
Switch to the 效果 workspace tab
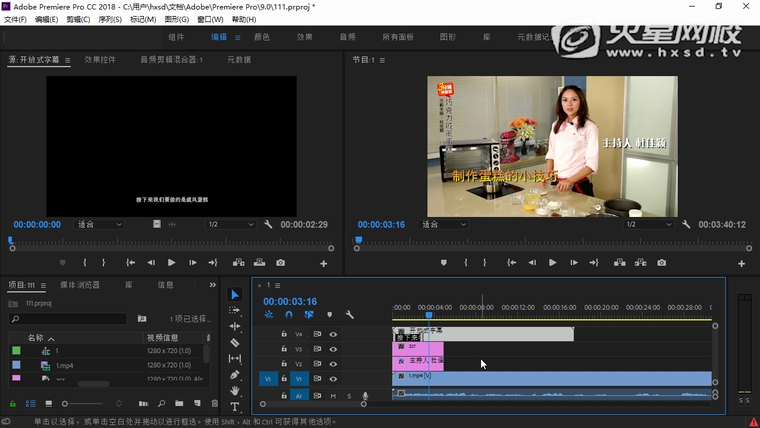pyautogui.click(x=304, y=37)
